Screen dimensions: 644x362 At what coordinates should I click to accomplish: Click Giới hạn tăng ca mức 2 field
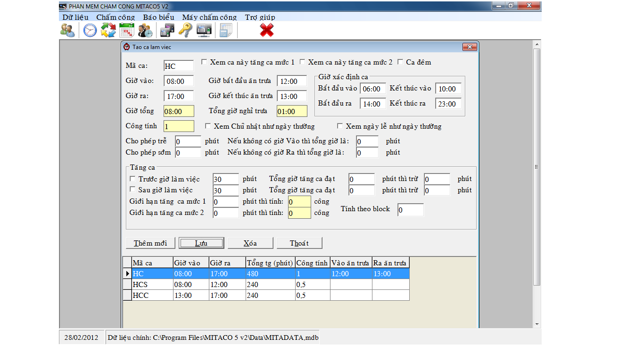pyautogui.click(x=225, y=213)
